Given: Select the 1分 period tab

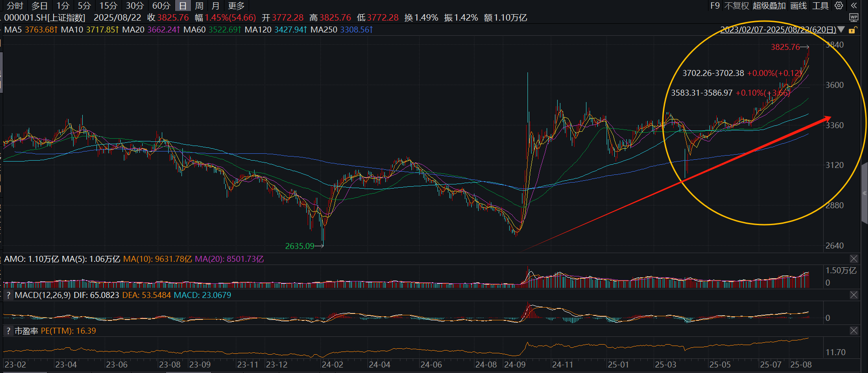Looking at the screenshot, I should pos(63,5).
